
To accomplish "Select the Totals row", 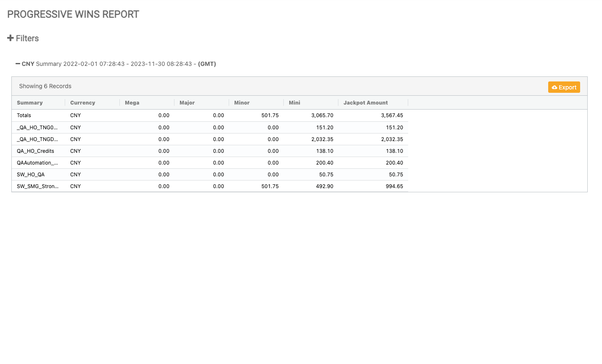I will [24, 115].
